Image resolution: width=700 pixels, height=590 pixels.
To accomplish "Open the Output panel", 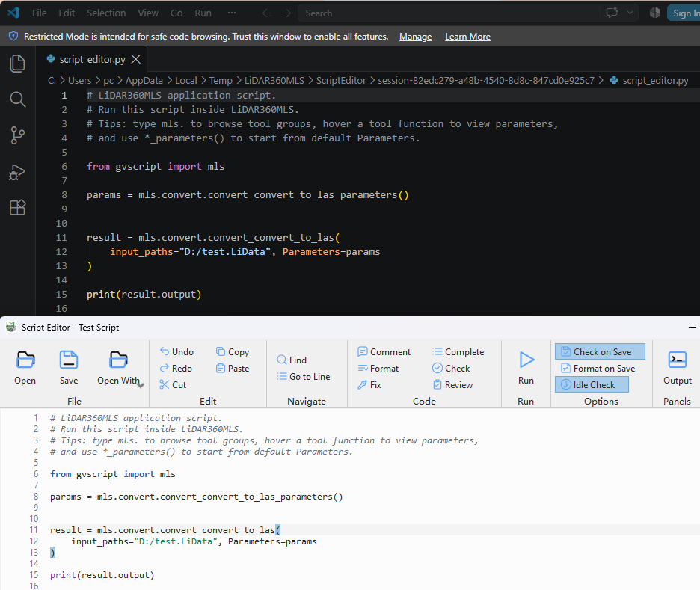I will click(678, 368).
